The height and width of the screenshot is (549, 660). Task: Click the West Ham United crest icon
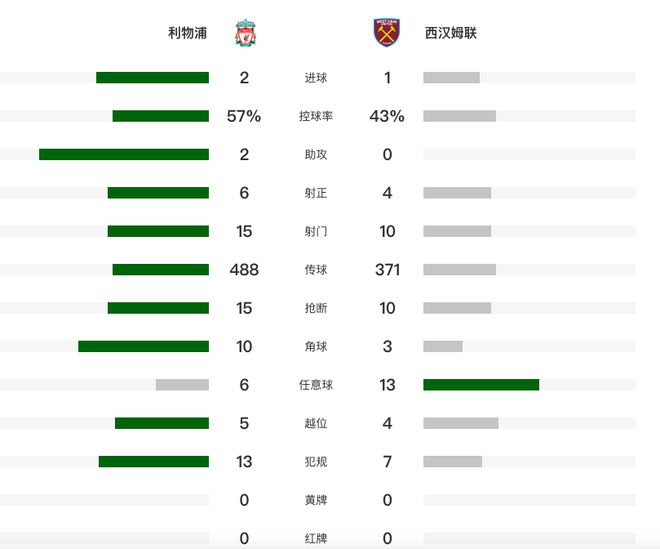pyautogui.click(x=387, y=33)
